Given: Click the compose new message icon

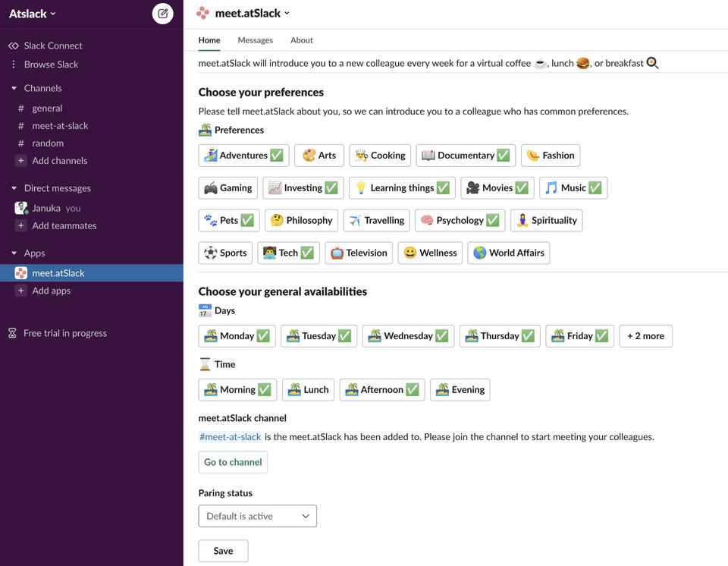Looking at the screenshot, I should click(x=162, y=14).
